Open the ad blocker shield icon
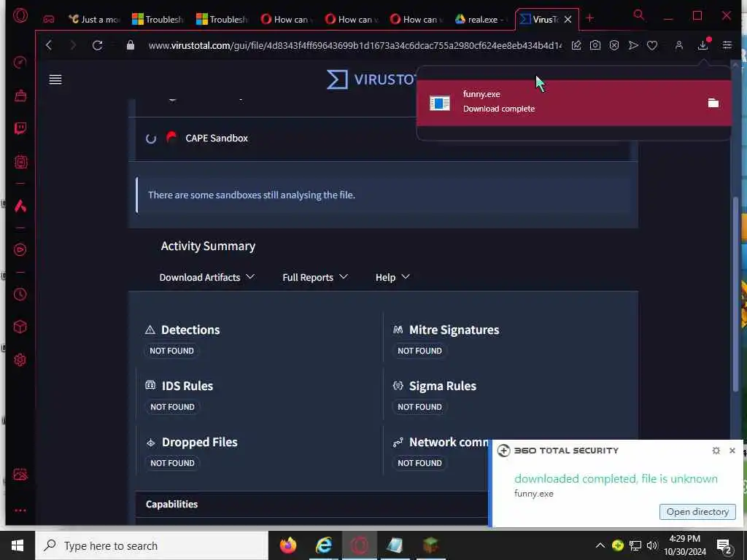Viewport: 747px width, 560px height. point(614,45)
